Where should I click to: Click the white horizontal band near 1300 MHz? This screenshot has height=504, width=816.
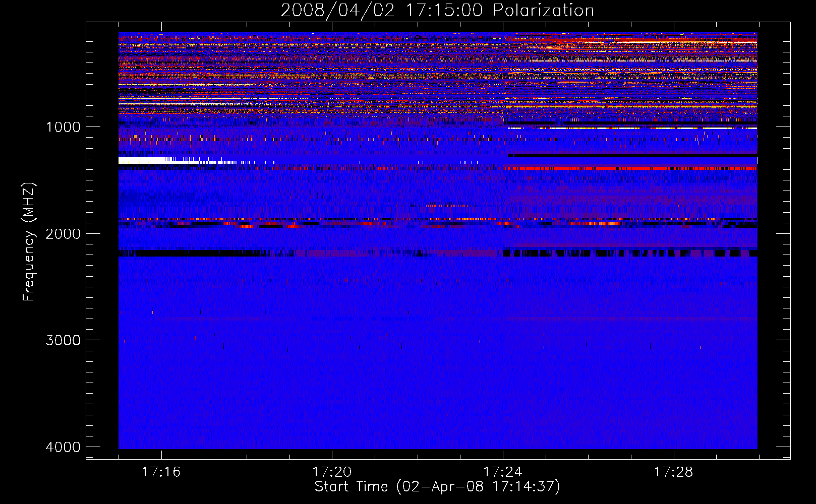(159, 160)
